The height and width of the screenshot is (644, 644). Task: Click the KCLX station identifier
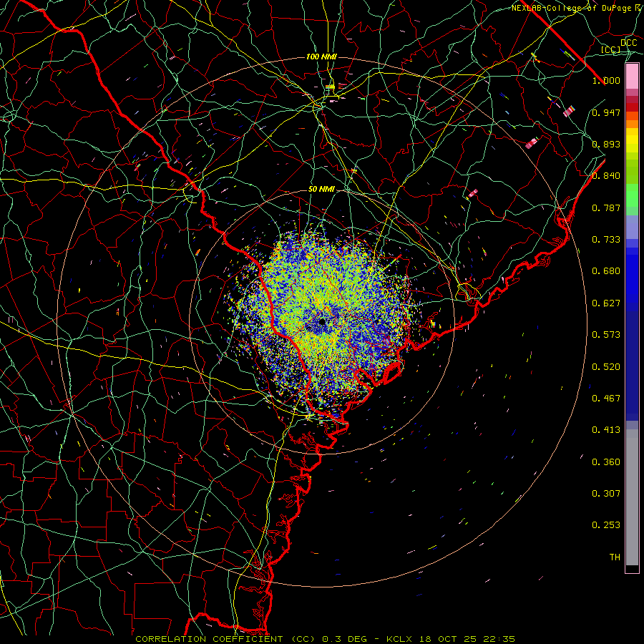point(399,639)
